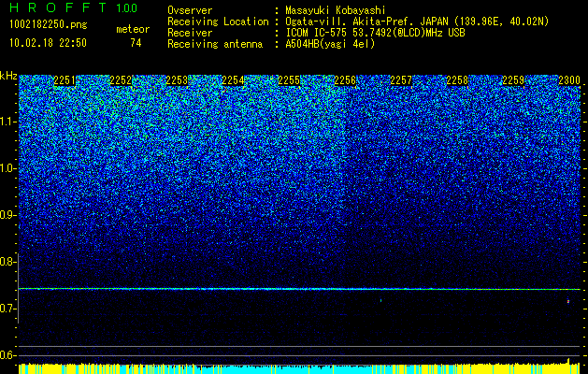Click the Receiving antenna label
This screenshot has height=374, width=588.
pyautogui.click(x=215, y=44)
